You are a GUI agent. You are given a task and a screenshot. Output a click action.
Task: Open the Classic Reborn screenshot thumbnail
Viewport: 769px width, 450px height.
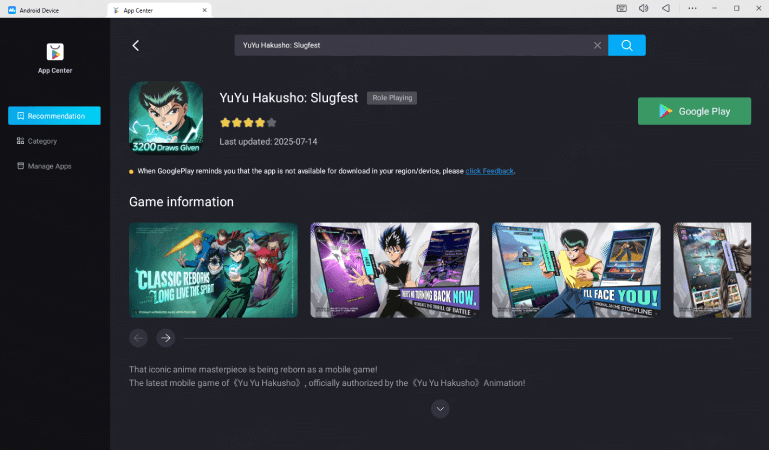pyautogui.click(x=213, y=270)
